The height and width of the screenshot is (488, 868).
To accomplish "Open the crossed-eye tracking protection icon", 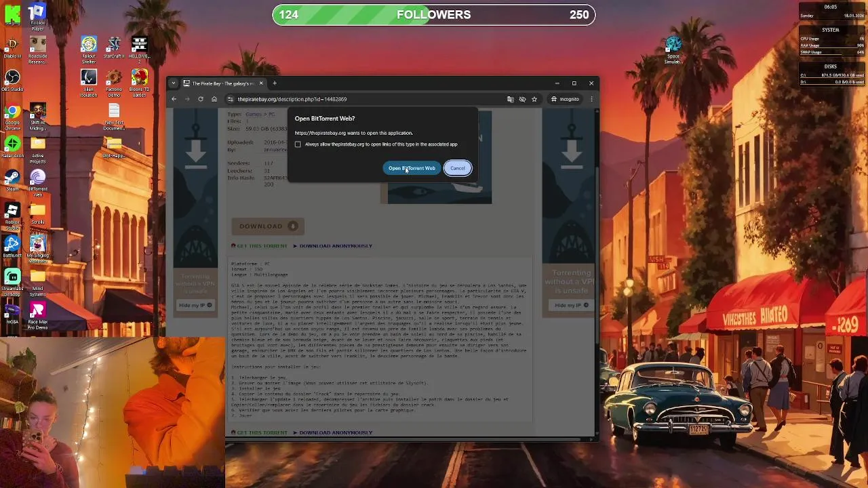I will click(522, 99).
